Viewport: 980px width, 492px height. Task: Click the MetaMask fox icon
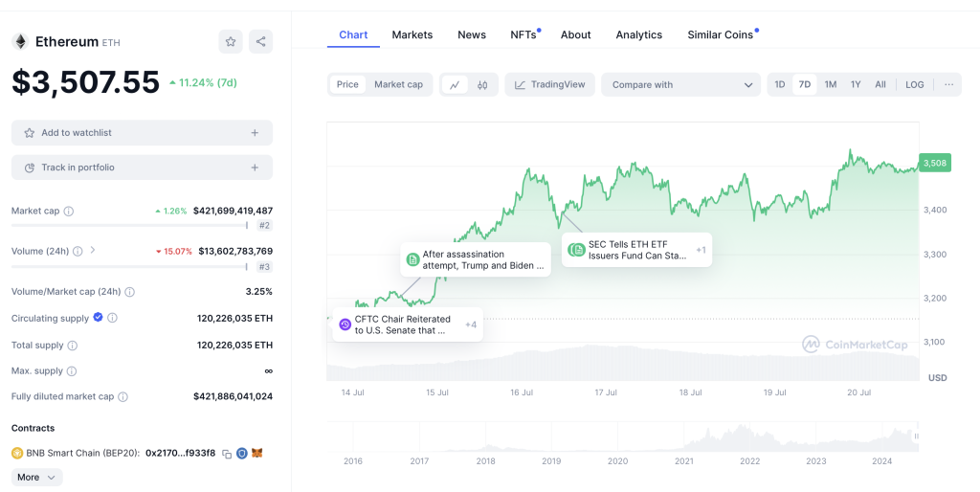256,453
